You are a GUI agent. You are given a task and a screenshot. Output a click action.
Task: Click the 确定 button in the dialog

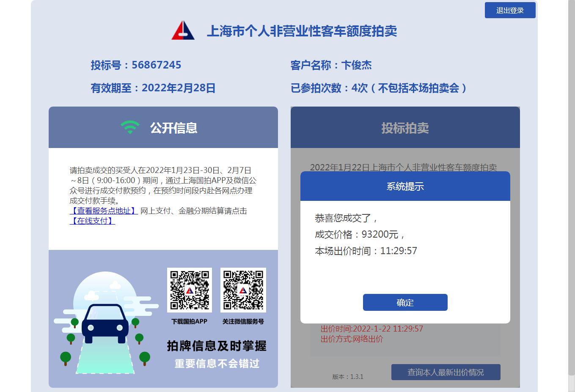pos(405,302)
